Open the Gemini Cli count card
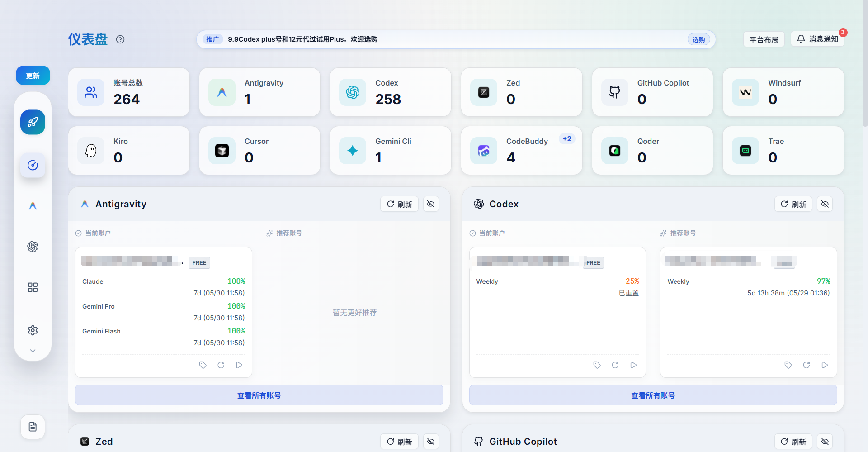Viewport: 868px width, 452px height. (391, 150)
